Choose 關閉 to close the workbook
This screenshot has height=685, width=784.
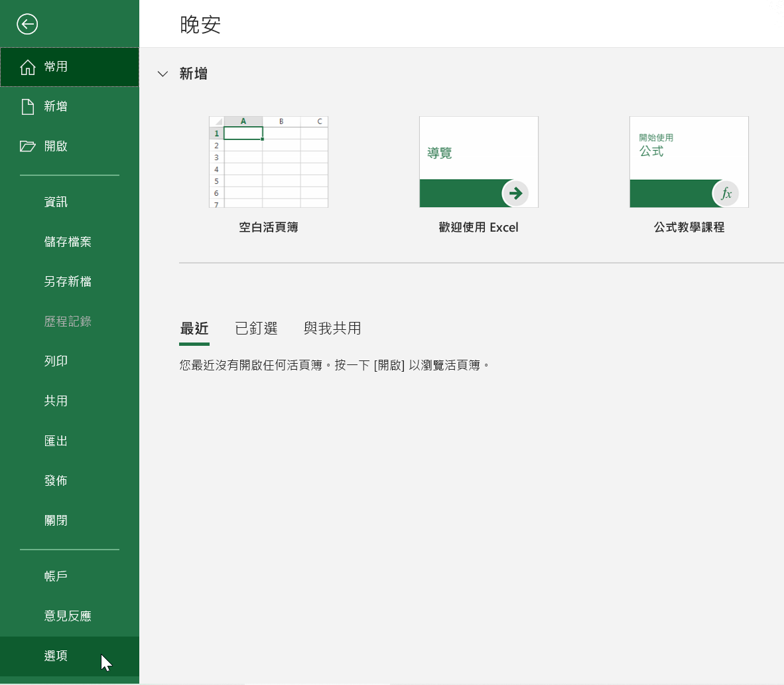(70, 520)
